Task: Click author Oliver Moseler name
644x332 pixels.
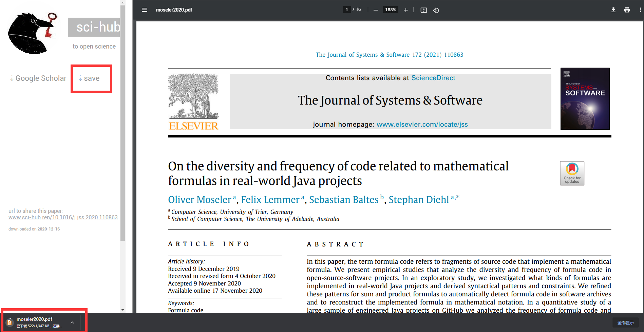Action: coord(200,200)
